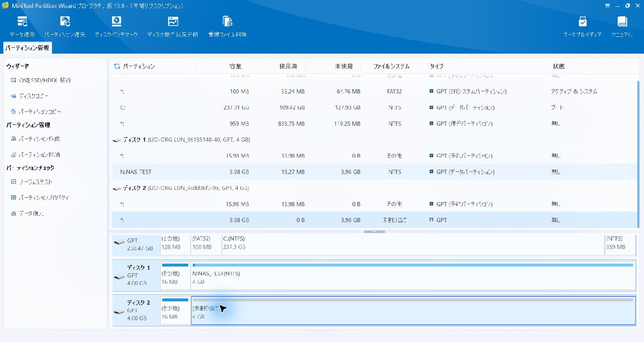644x342 pixels.
Task: Run the サーフェステスト (Surface Test) option
Action: (x=31, y=182)
